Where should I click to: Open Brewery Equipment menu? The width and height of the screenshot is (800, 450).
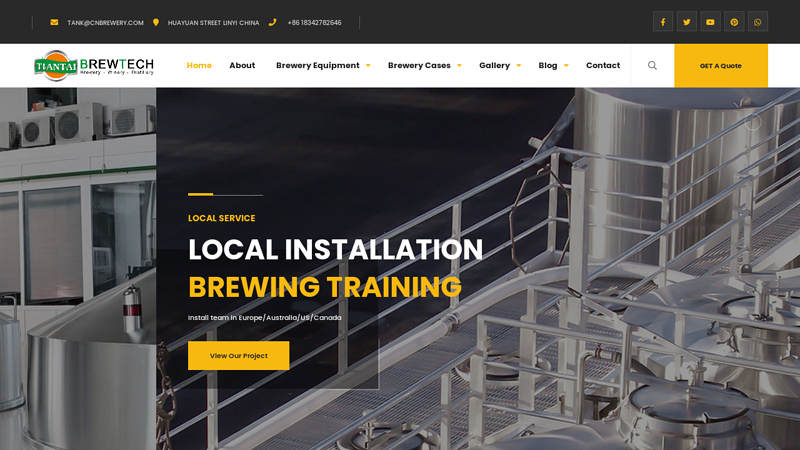(318, 65)
